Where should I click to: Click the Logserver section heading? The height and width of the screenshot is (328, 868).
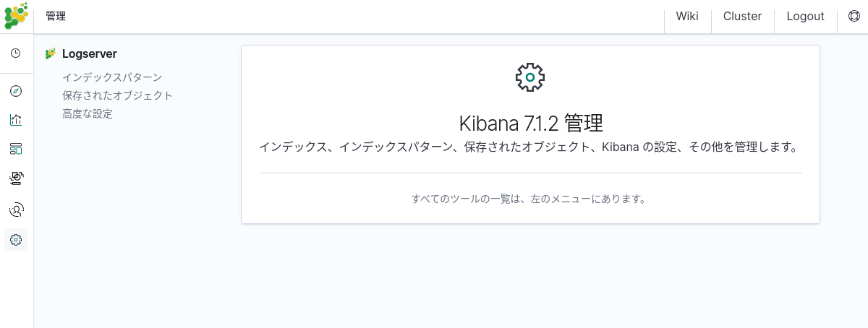90,53
